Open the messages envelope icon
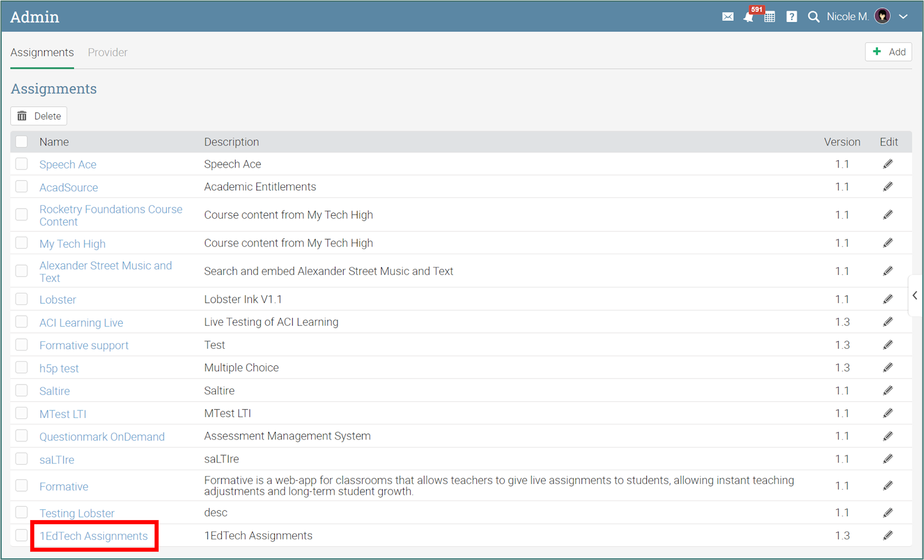 tap(728, 17)
